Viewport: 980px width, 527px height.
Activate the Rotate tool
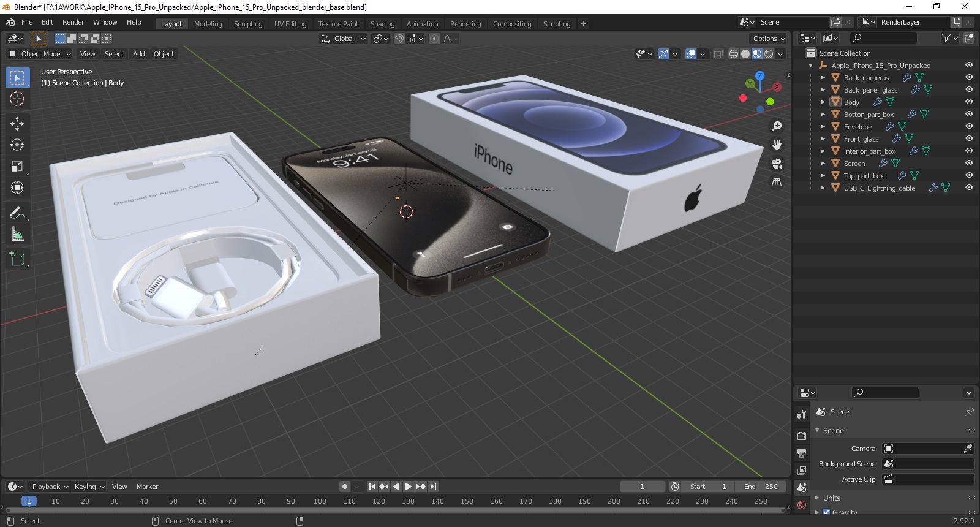pos(17,145)
